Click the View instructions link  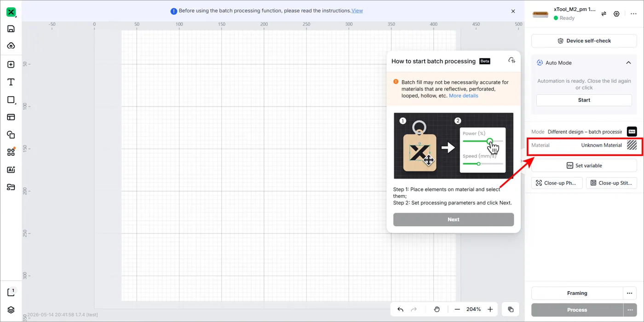point(357,11)
